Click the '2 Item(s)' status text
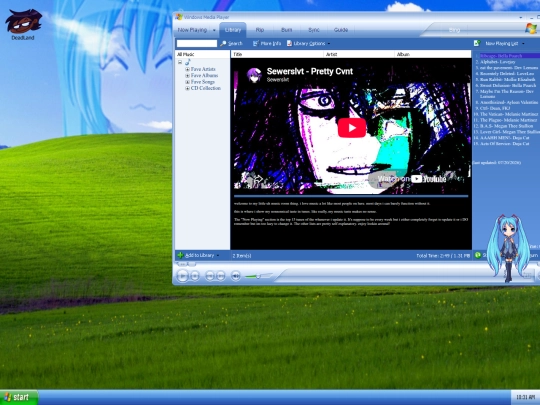The height and width of the screenshot is (405, 540). 242,256
